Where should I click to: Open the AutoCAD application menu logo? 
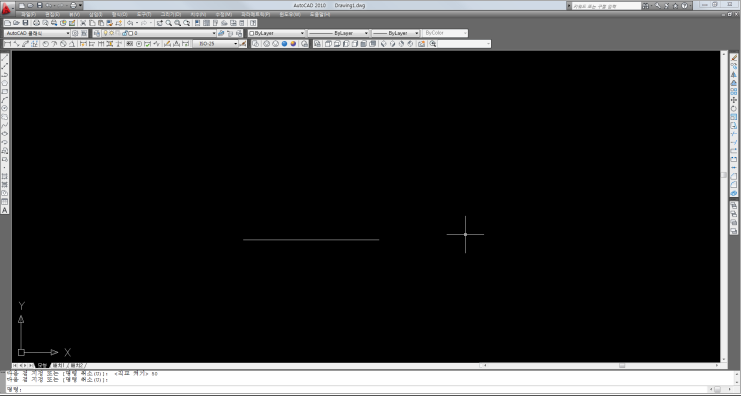tap(7, 8)
